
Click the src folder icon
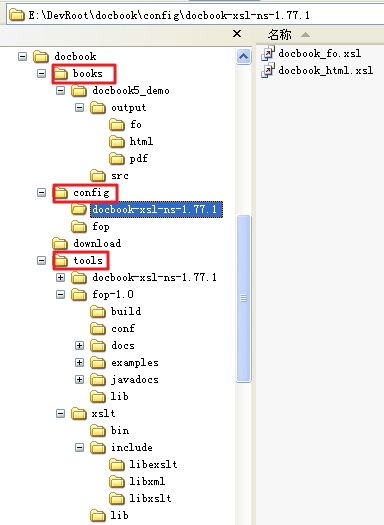[x=98, y=175]
